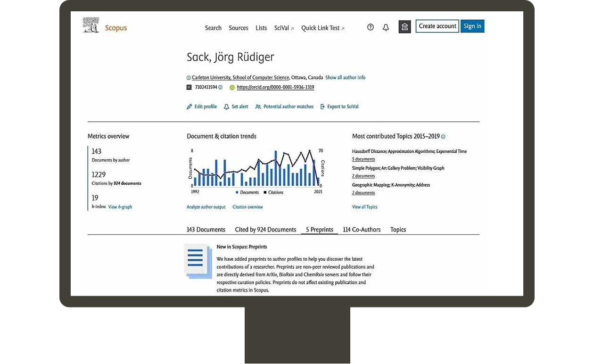Click the ORCID green icon
The height and width of the screenshot is (364, 594).
pos(232,87)
